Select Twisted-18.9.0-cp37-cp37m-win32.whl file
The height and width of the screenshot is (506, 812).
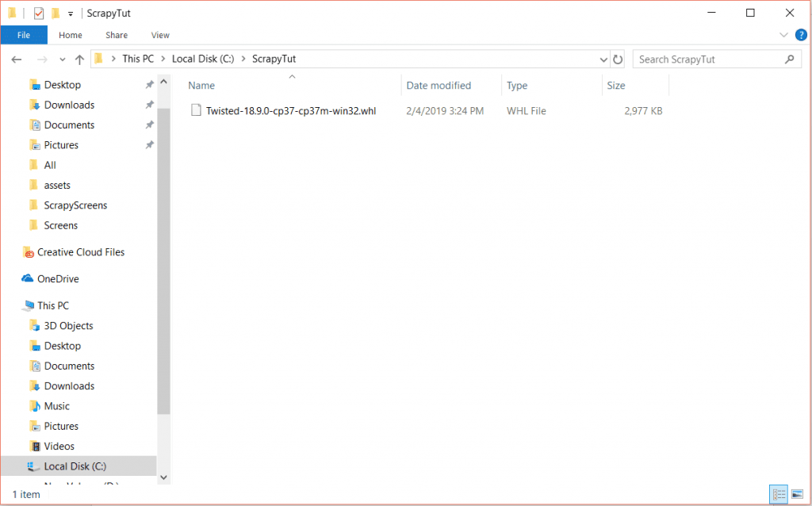point(291,111)
